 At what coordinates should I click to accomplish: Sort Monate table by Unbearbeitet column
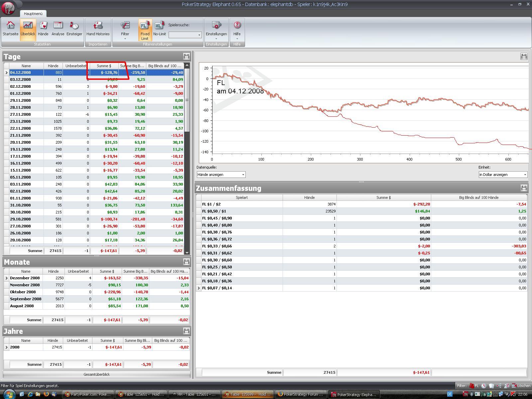[x=78, y=271]
